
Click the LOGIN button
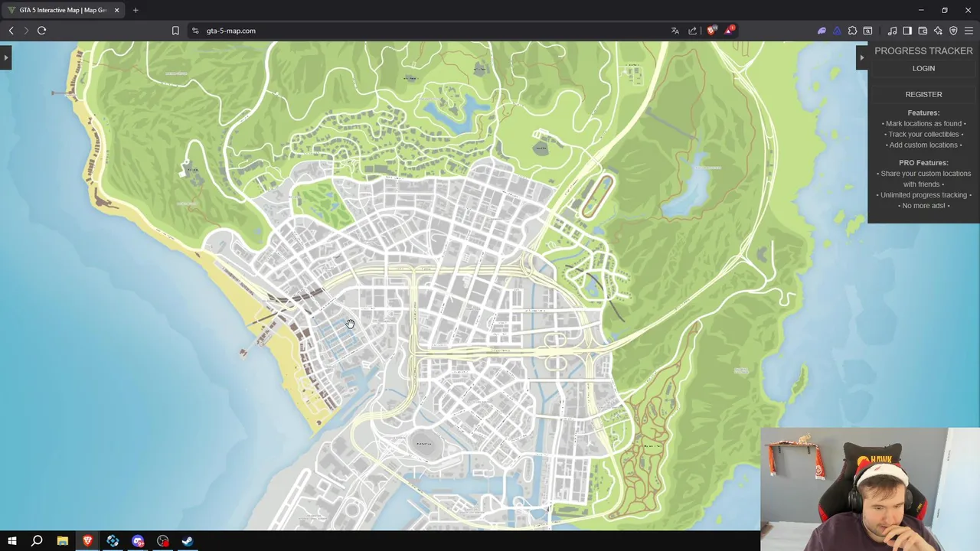click(923, 68)
